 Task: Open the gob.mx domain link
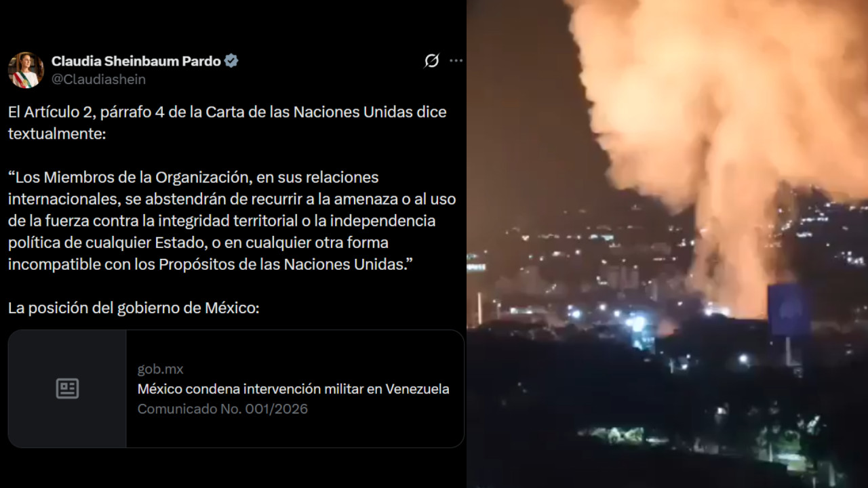coord(161,369)
